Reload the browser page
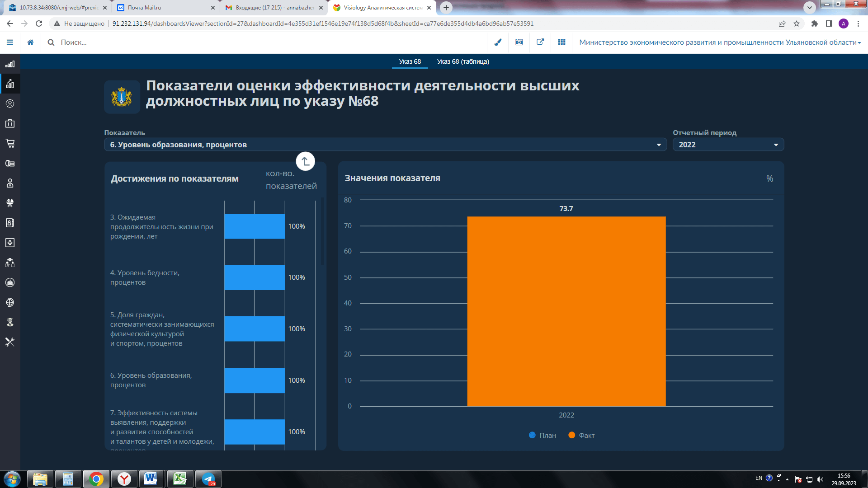Image resolution: width=868 pixels, height=488 pixels. pyautogui.click(x=39, y=23)
